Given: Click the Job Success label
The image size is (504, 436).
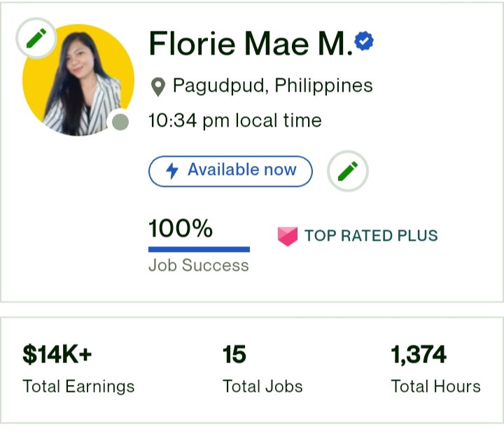Looking at the screenshot, I should [x=199, y=266].
